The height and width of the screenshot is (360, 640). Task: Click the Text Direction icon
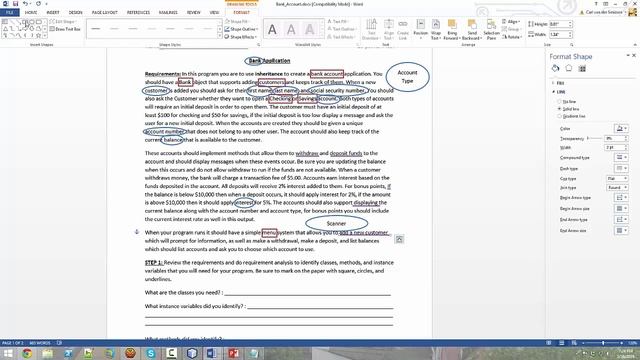pos(371,29)
